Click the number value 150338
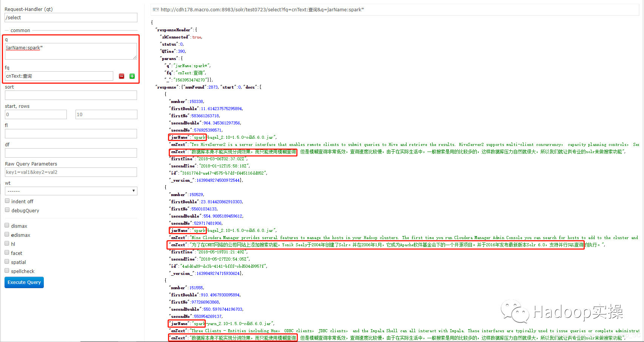The height and width of the screenshot is (342, 644). pos(196,101)
